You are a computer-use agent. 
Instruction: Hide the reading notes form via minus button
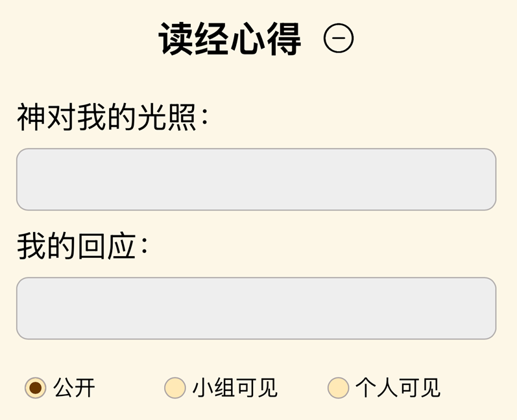[338, 39]
